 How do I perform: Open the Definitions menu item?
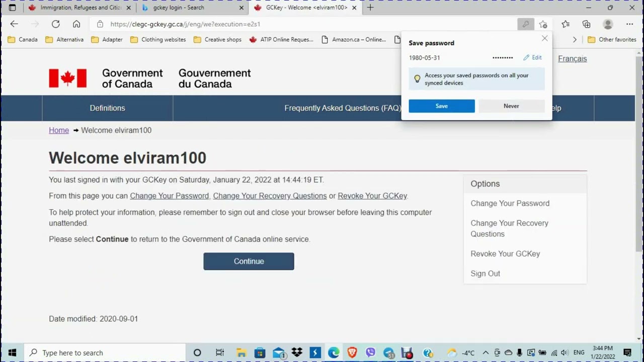click(x=107, y=108)
